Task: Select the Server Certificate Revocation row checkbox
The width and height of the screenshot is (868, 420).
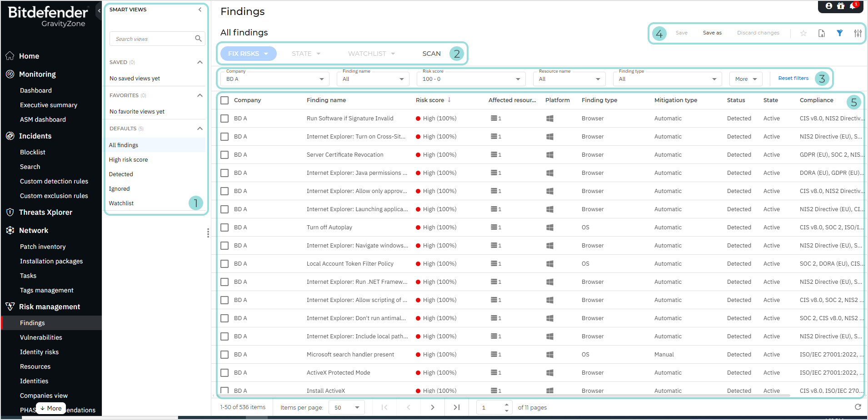Action: pos(224,155)
